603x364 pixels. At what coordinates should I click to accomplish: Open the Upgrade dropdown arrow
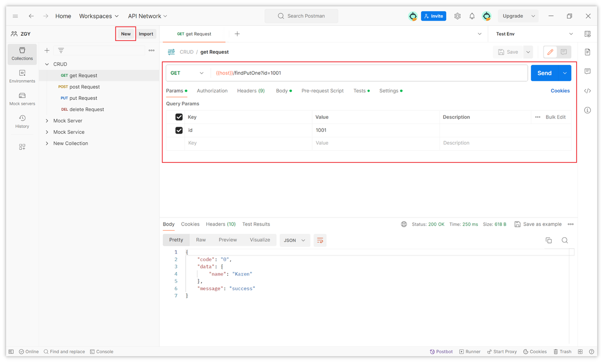533,16
